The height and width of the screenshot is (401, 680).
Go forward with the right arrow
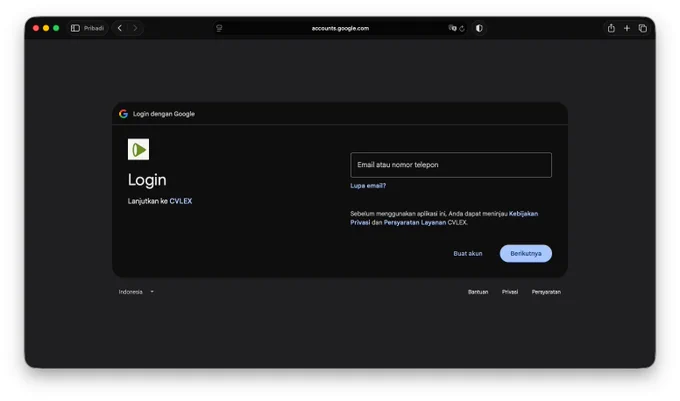click(x=135, y=28)
